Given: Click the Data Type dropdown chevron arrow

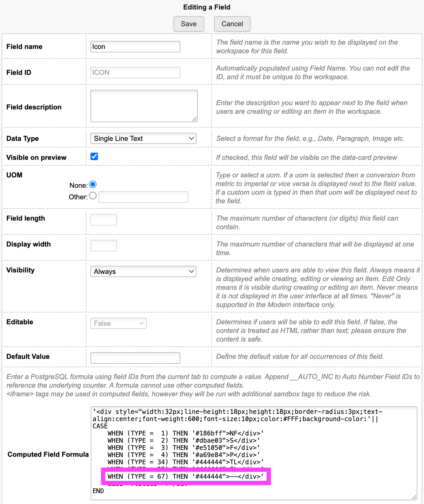Looking at the screenshot, I should click(x=192, y=139).
